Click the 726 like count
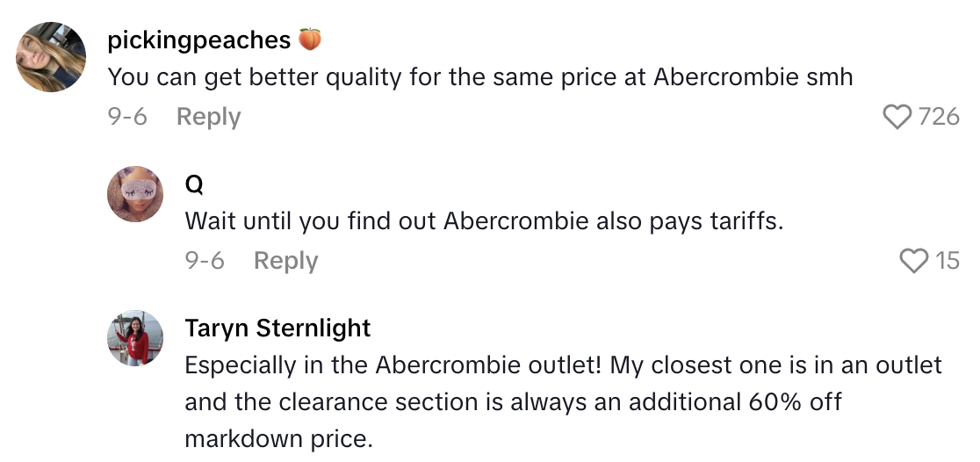 pos(938,117)
